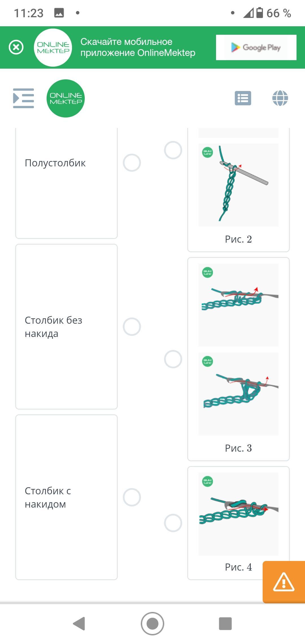Select the radio button beside Столбик без накида
Screen dimensions: 305x644
coord(132,327)
